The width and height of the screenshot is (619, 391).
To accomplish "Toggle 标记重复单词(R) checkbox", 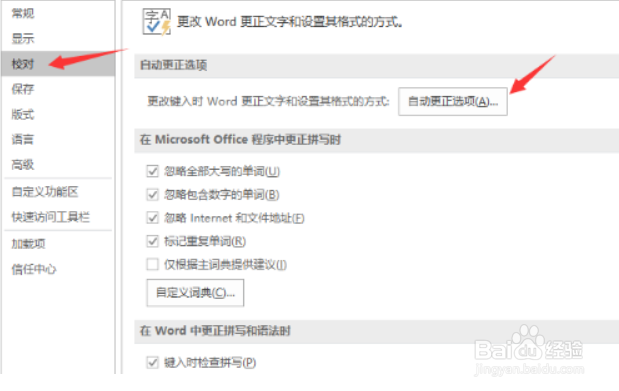I will (152, 241).
